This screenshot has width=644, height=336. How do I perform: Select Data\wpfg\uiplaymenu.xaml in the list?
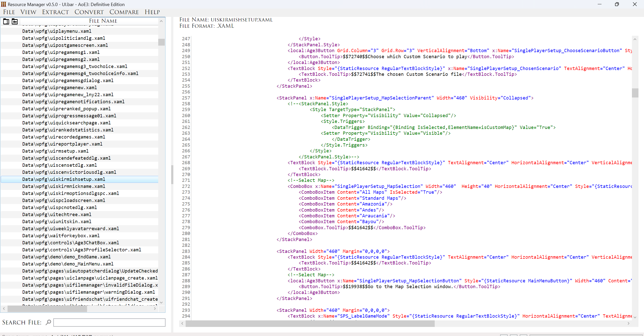(x=57, y=31)
